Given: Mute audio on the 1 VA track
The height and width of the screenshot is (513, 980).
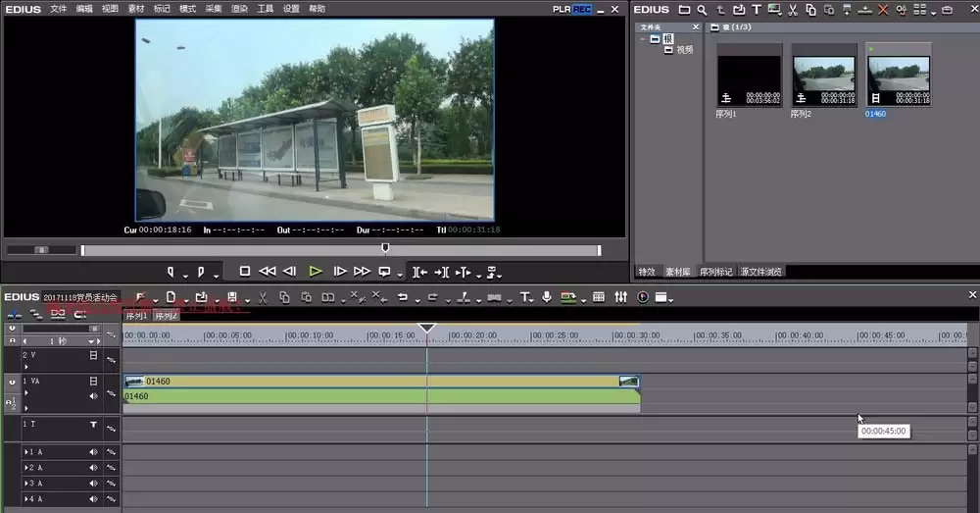Looking at the screenshot, I should tap(93, 396).
